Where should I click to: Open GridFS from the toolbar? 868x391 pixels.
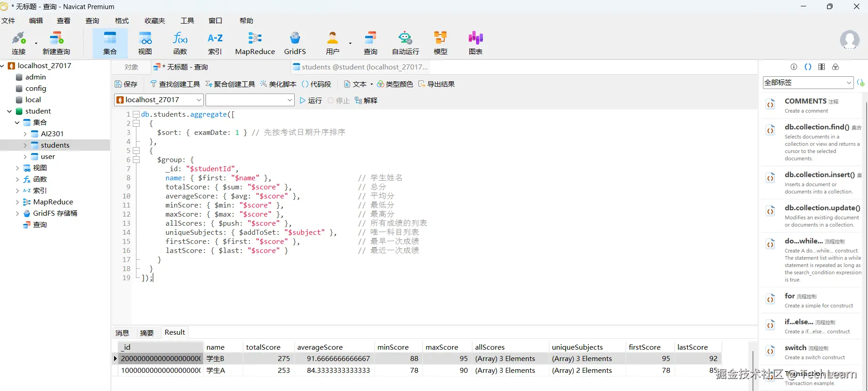(295, 43)
